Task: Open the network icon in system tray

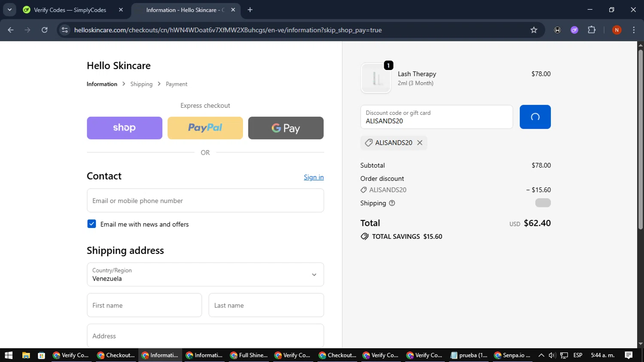Action: point(564,355)
